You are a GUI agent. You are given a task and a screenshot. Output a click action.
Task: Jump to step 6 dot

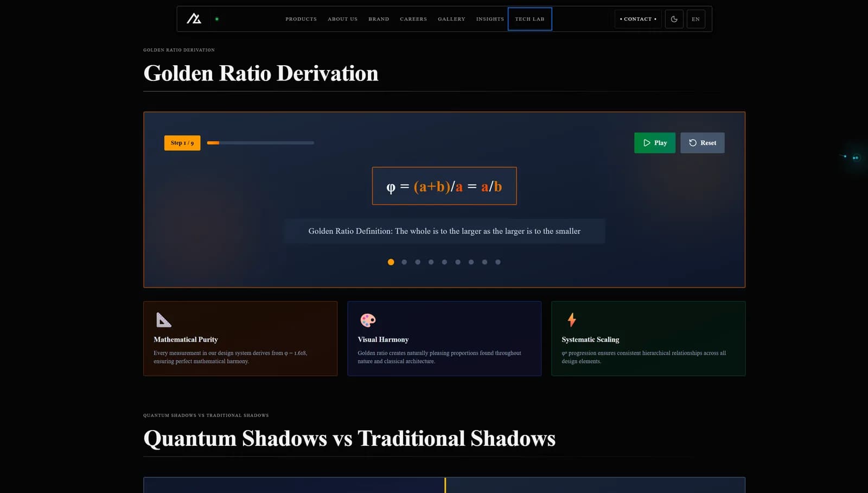(458, 262)
